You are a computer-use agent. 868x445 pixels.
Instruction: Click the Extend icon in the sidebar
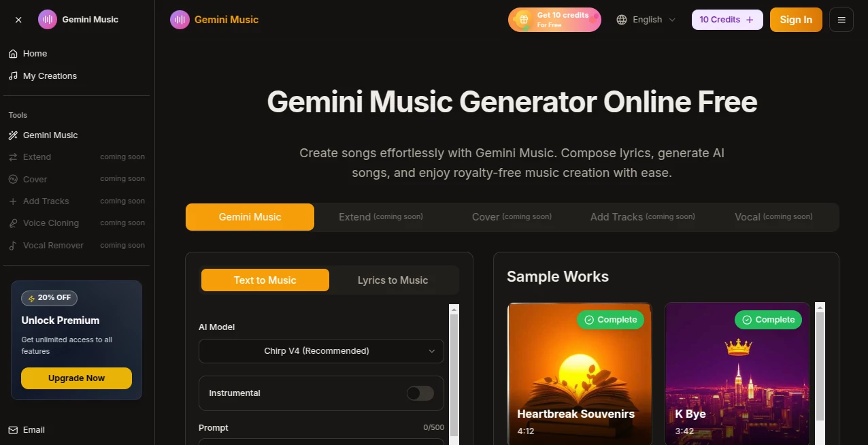pos(13,156)
